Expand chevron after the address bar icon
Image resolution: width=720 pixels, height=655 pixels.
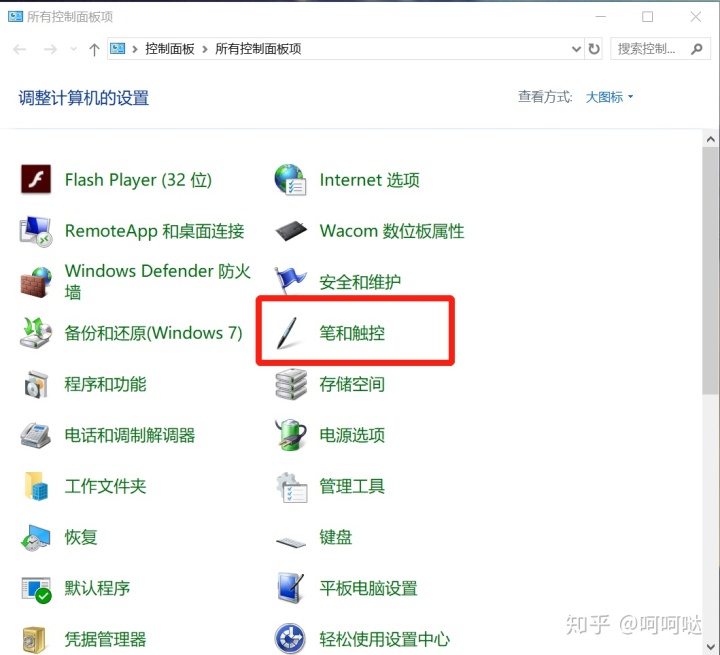135,49
